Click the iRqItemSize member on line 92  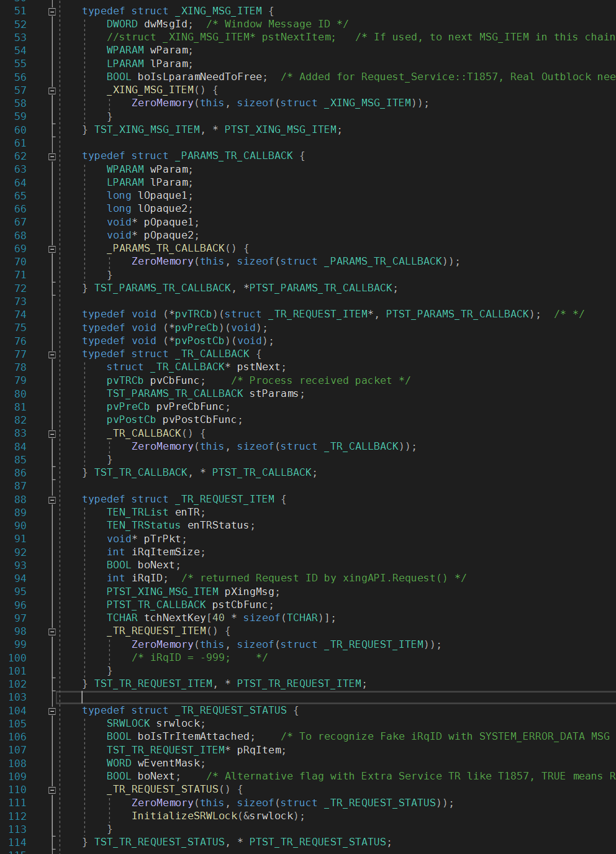(165, 552)
